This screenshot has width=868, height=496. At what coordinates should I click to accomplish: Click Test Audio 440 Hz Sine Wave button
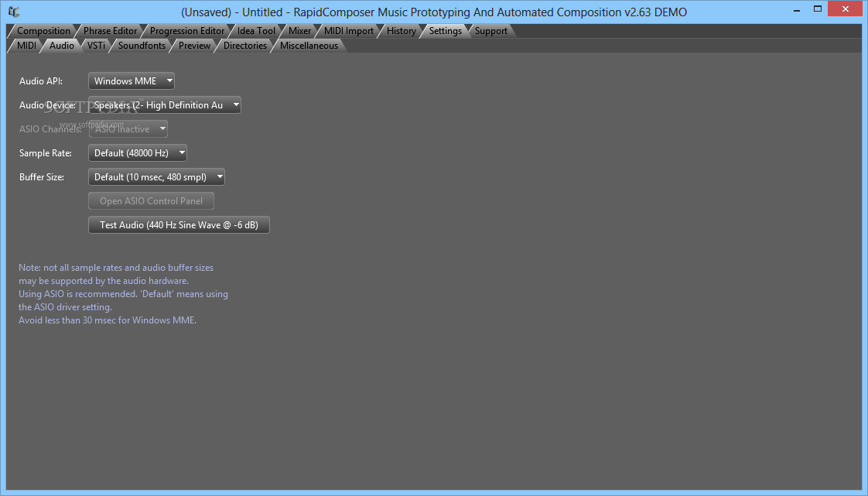[x=179, y=225]
